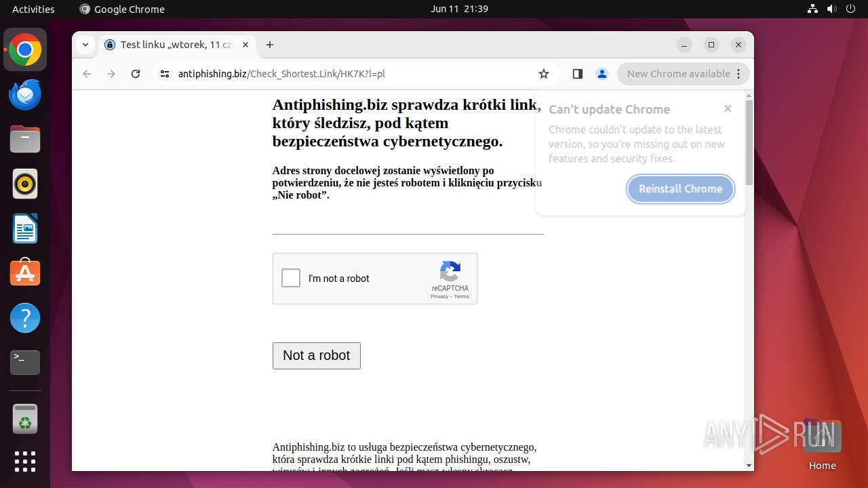Open the Help icon in the dock
868x488 pixels.
[x=25, y=318]
